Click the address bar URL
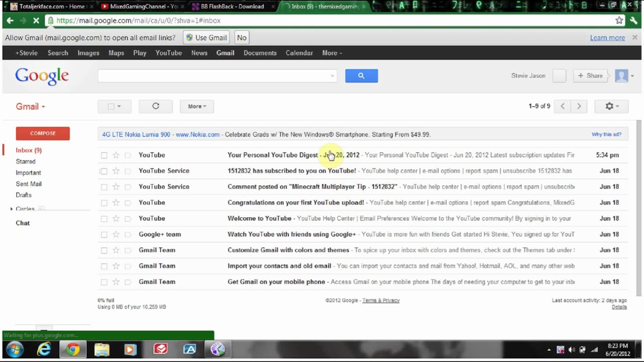Screen dimensions: 644x362 click(x=138, y=21)
